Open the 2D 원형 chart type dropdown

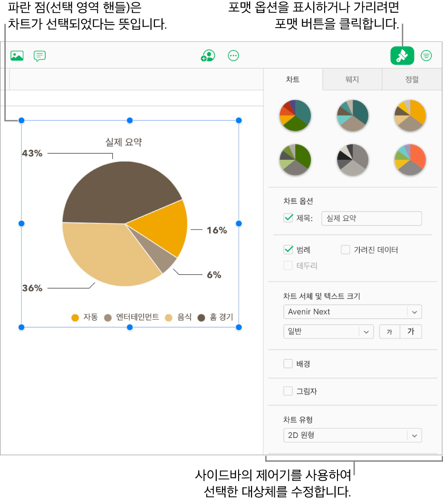(x=353, y=435)
